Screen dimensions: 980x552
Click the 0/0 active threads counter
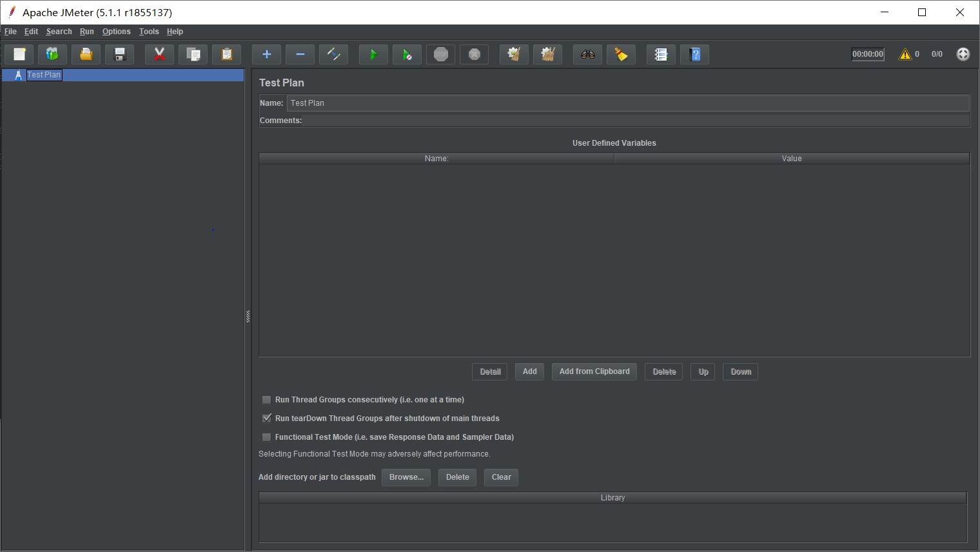[937, 54]
